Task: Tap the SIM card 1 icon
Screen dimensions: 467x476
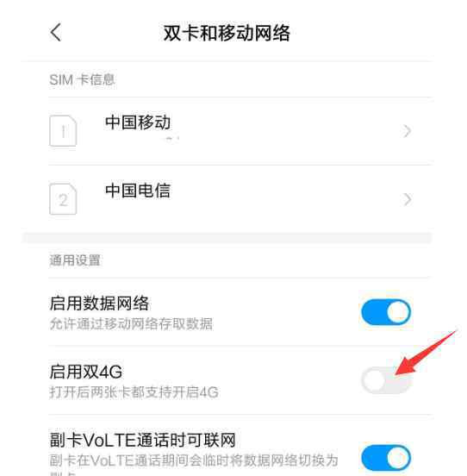Action: [x=63, y=131]
